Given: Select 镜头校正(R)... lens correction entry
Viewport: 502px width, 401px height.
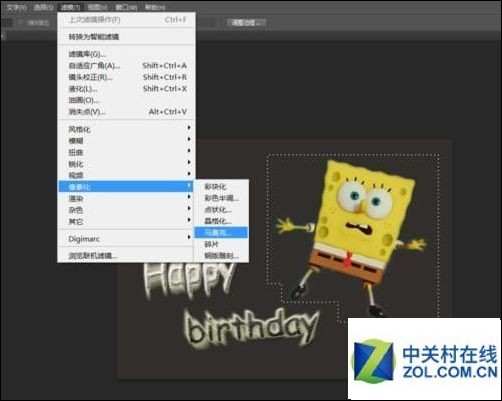Looking at the screenshot, I should [126, 77].
